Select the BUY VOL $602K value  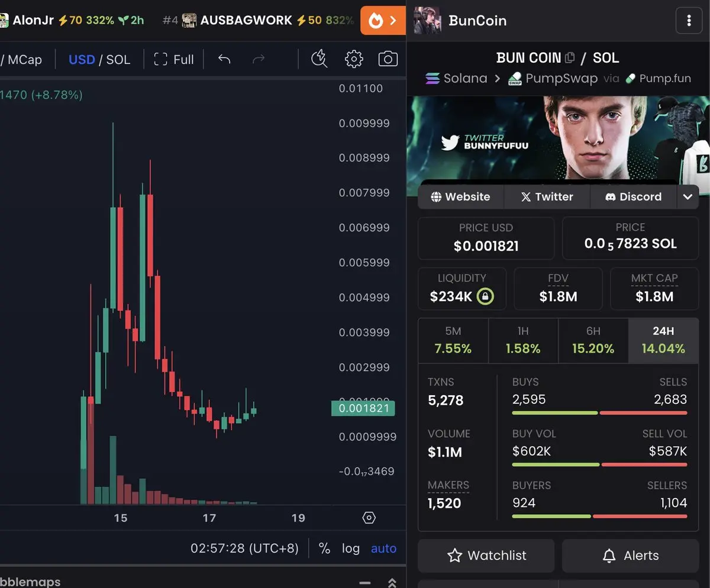click(x=531, y=451)
